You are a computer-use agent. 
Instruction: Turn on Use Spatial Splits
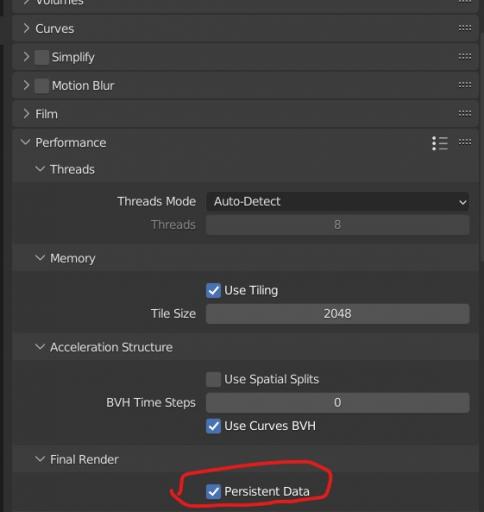[x=213, y=379]
